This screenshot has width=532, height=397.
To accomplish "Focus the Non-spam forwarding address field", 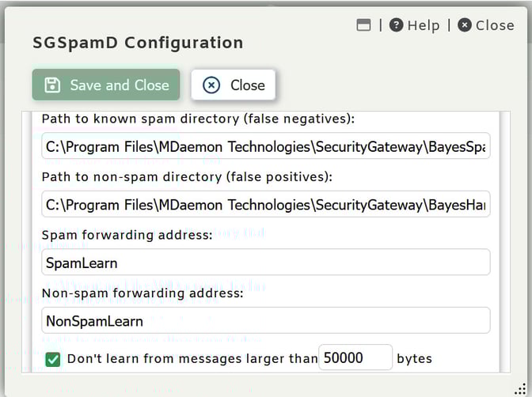I will click(x=266, y=320).
